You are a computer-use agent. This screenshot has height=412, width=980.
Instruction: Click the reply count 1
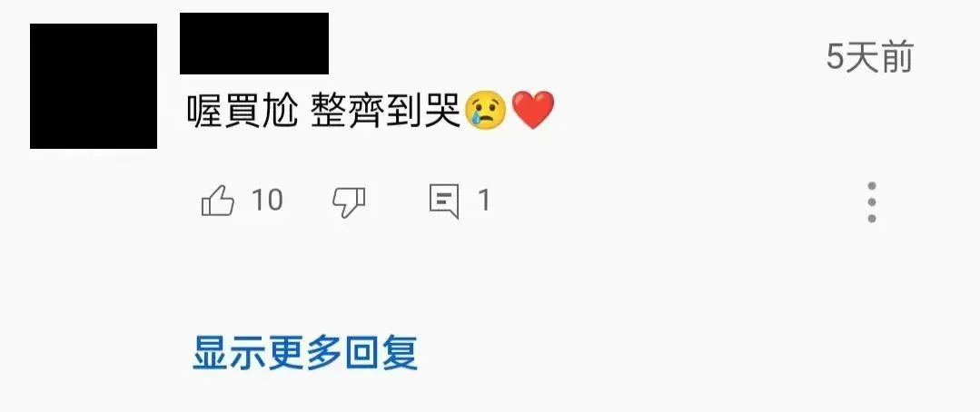[484, 201]
